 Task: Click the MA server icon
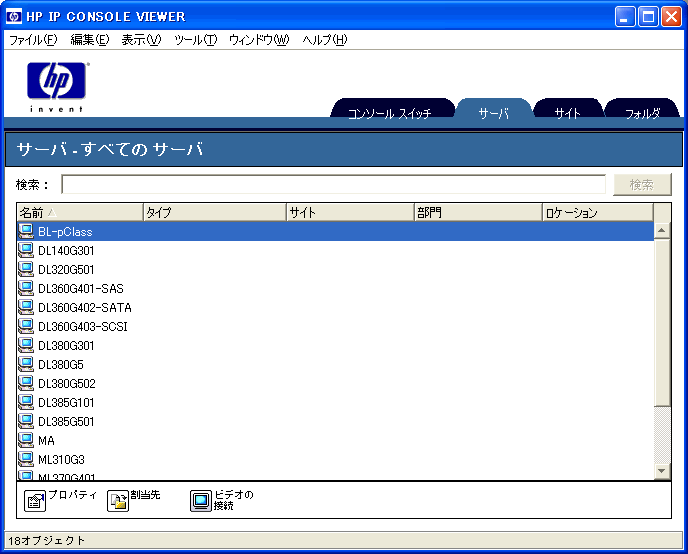26,440
